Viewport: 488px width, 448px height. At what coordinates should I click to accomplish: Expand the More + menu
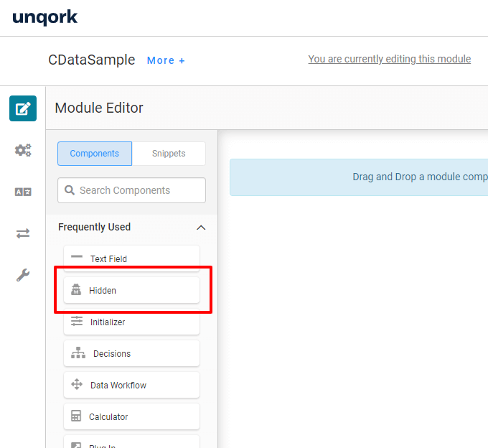click(x=166, y=60)
